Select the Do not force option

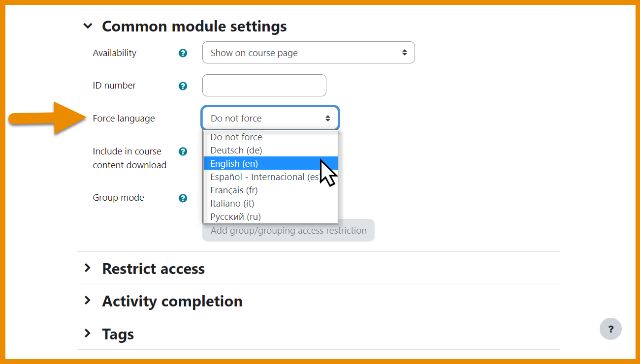236,137
